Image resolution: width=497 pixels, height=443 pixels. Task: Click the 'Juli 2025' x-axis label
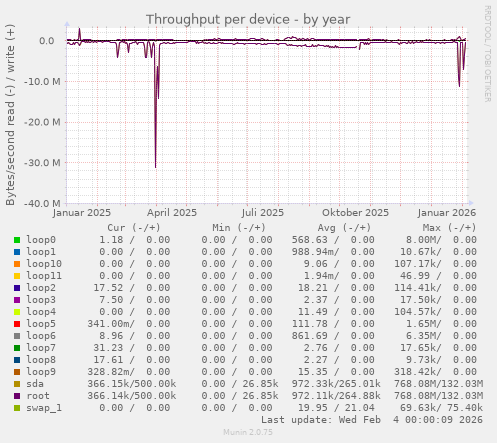click(263, 213)
